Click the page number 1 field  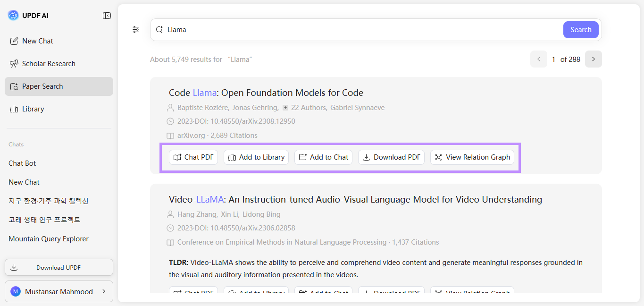tap(554, 59)
